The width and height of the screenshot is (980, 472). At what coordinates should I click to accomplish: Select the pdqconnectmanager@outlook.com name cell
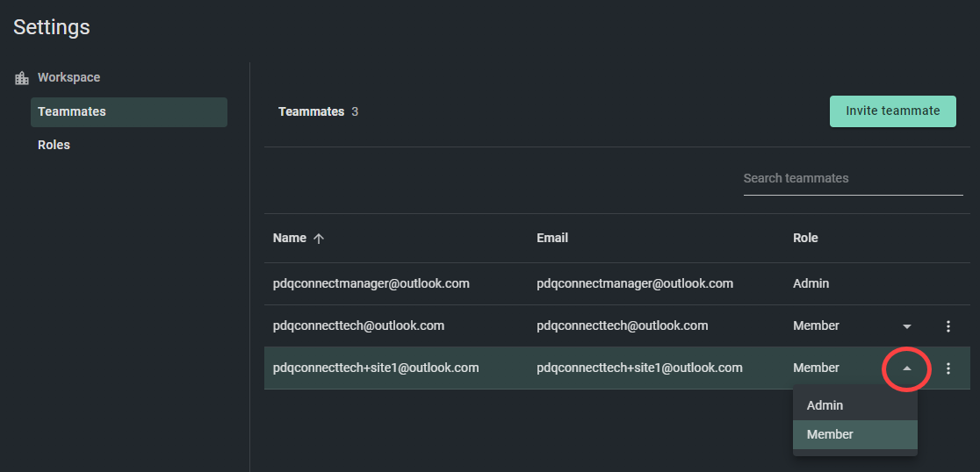(371, 283)
